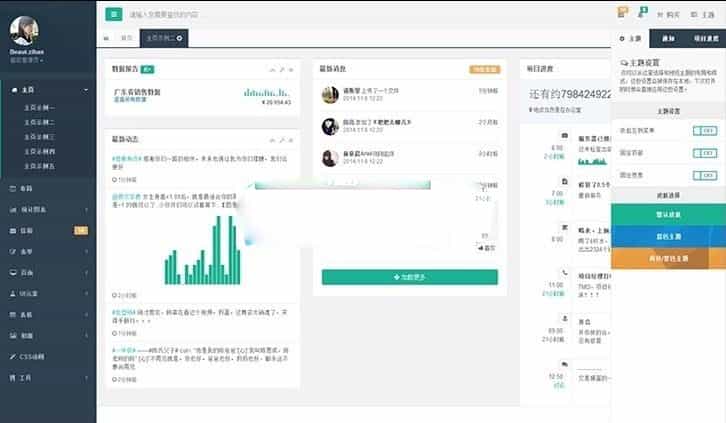Open the 信箱 mailbox icon in the sidebar
This screenshot has height=423, width=726.
point(13,231)
